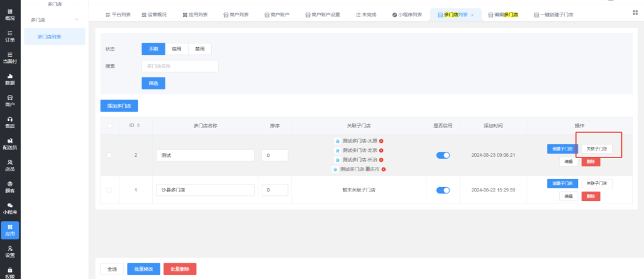The width and height of the screenshot is (644, 279).
Task: Open 设置 in the left sidebar
Action: (10, 251)
